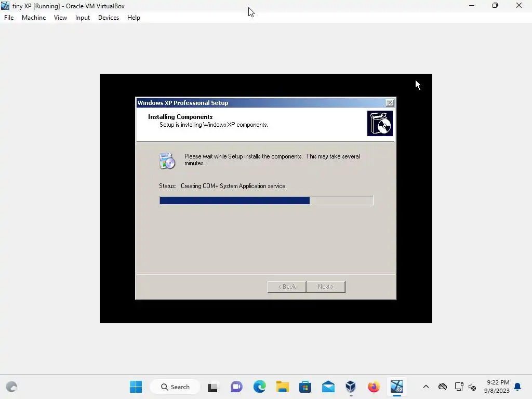This screenshot has height=399, width=532.
Task: Open Firefox from the taskbar
Action: click(x=374, y=387)
